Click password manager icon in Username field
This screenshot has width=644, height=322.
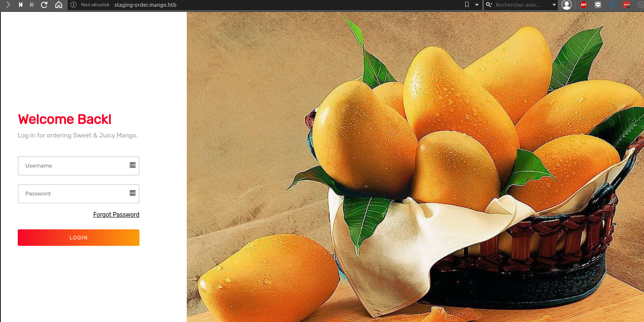[x=133, y=165]
